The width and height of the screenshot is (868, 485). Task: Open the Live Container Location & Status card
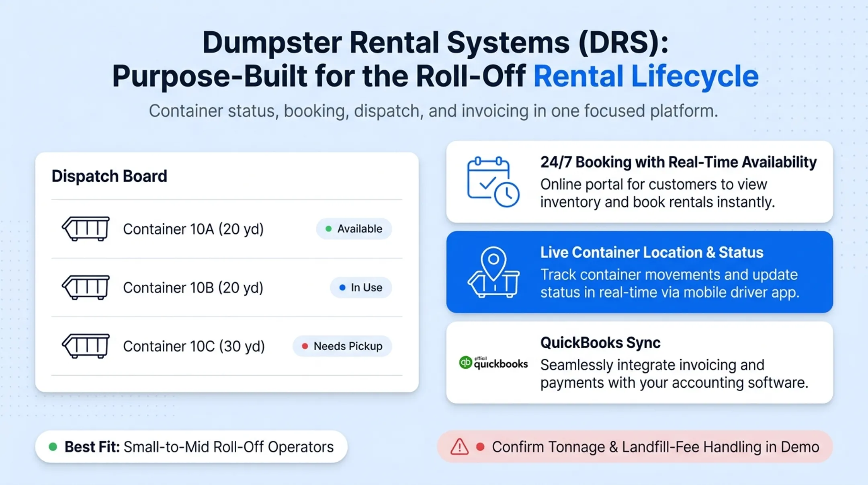639,272
